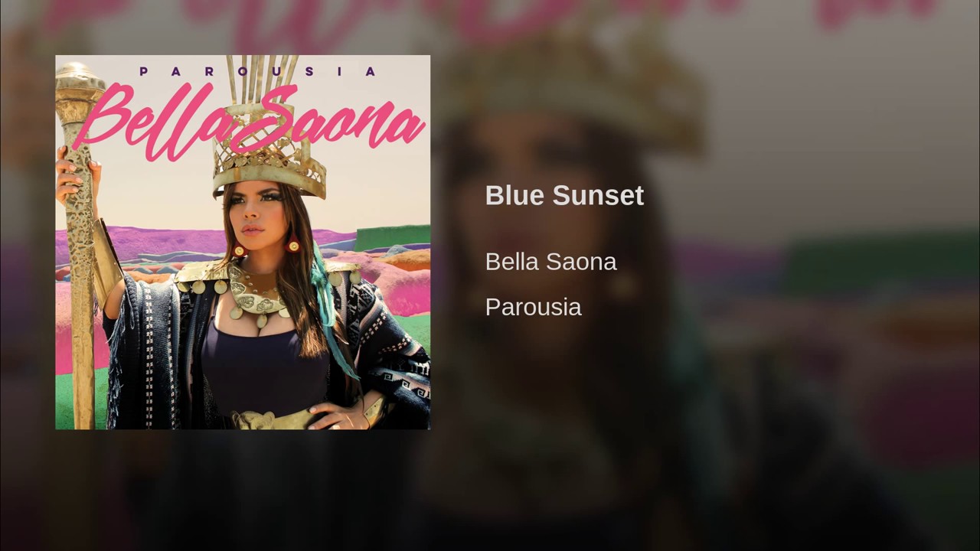Click the gold coin necklace on cover
Image resolution: width=980 pixels, height=551 pixels.
coord(256,295)
